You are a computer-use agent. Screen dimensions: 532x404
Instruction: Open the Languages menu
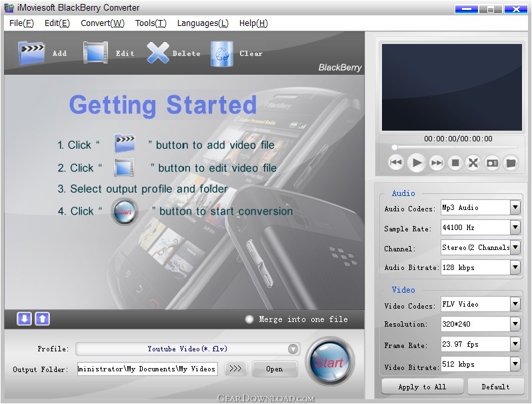[x=203, y=23]
